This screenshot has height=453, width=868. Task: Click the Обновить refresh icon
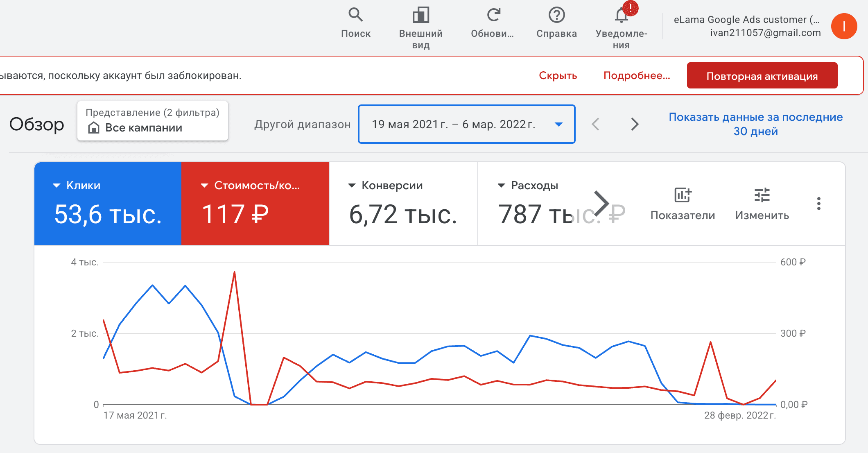click(493, 15)
